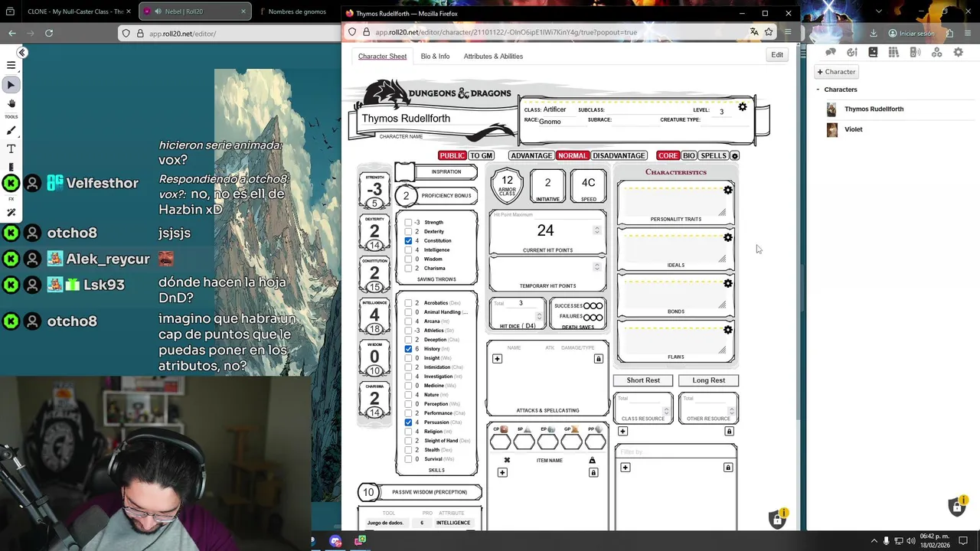The width and height of the screenshot is (980, 551).
Task: Adjust temporary hit points stepper
Action: click(x=596, y=266)
